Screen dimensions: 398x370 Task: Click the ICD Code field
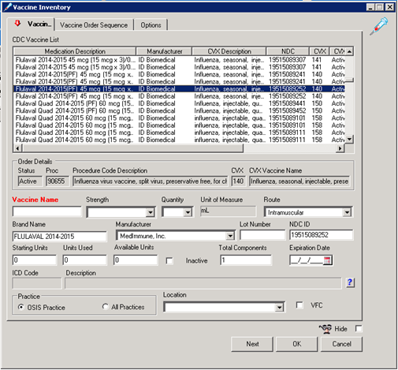click(37, 283)
